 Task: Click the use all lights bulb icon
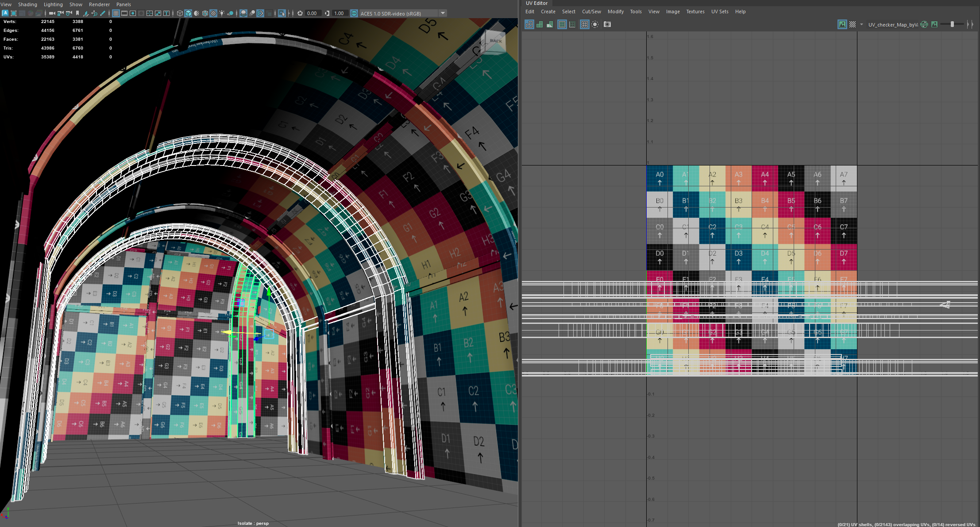coord(222,13)
